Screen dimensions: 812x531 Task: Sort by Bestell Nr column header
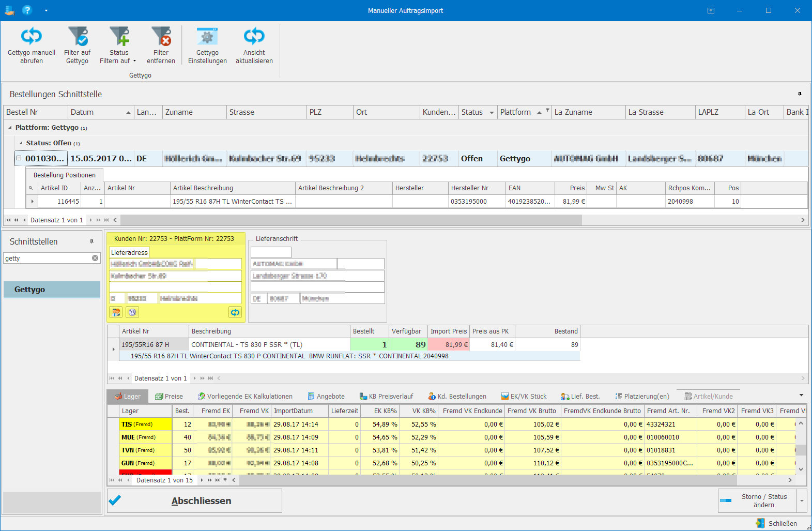(36, 112)
